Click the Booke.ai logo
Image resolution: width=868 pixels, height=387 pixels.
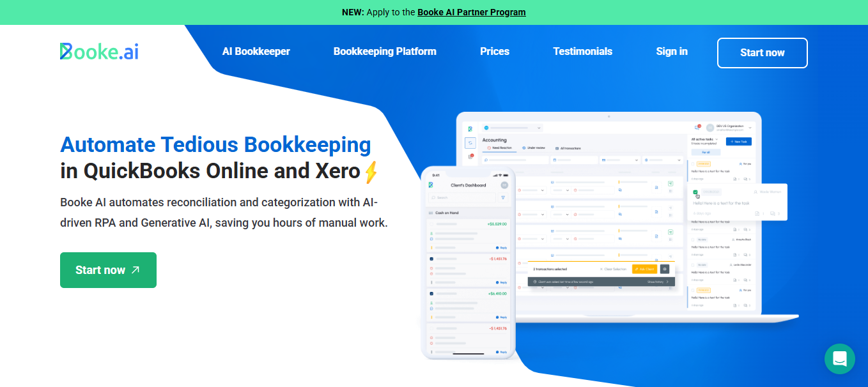[99, 52]
